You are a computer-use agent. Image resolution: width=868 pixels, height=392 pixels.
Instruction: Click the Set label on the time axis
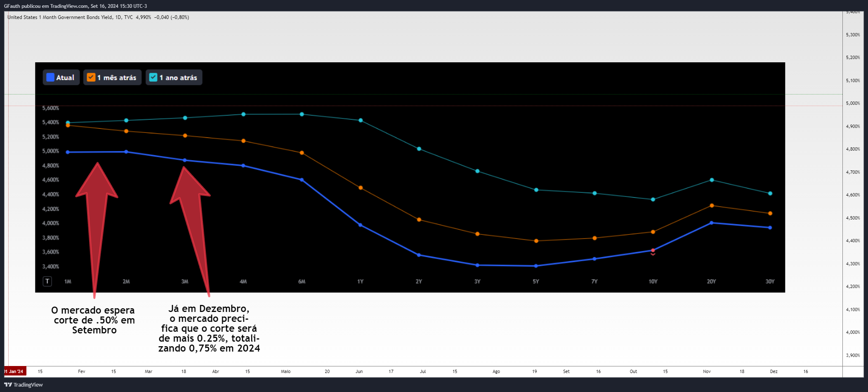coord(566,371)
